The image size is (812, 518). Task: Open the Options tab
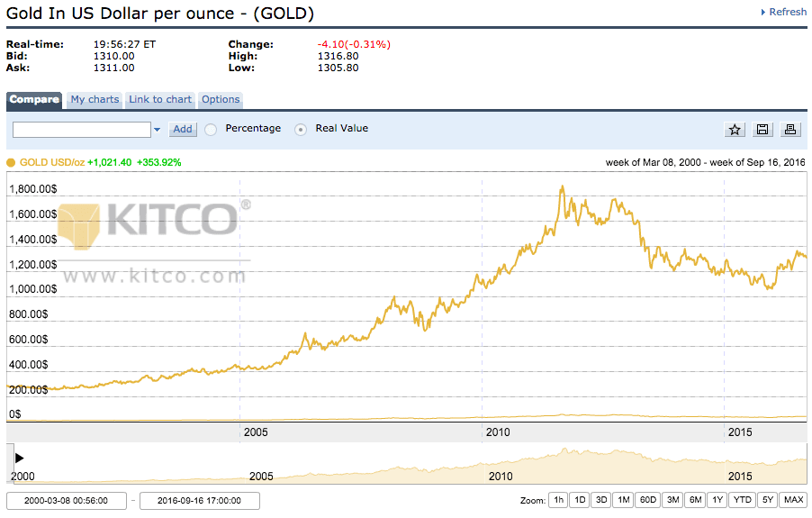(x=221, y=100)
